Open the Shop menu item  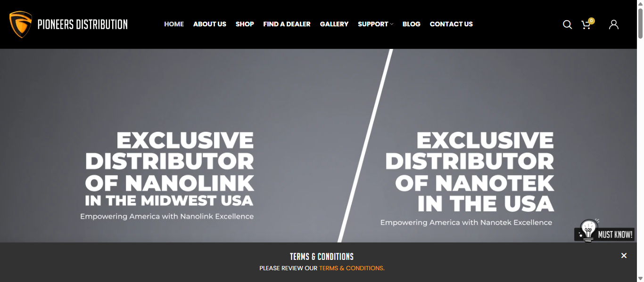(x=245, y=24)
